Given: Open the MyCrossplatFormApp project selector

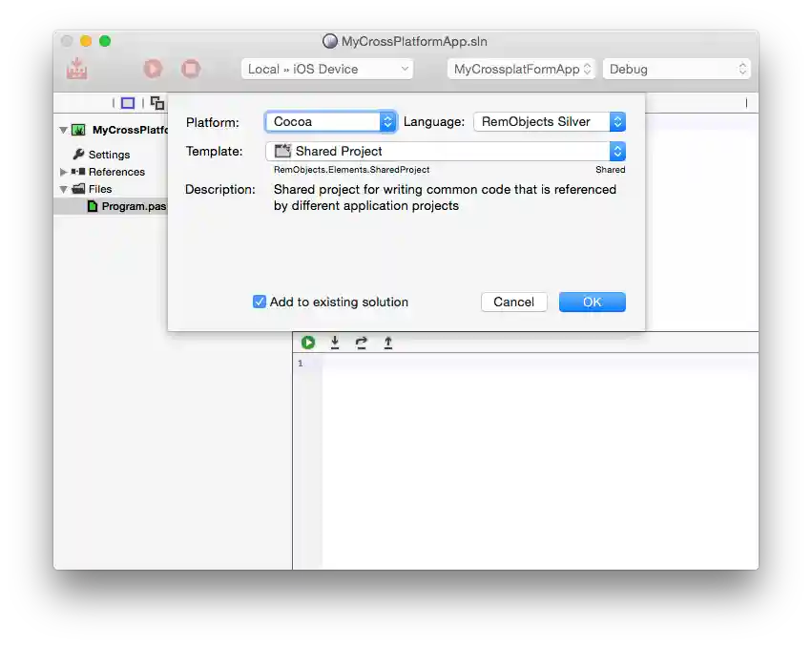Looking at the screenshot, I should pyautogui.click(x=522, y=69).
